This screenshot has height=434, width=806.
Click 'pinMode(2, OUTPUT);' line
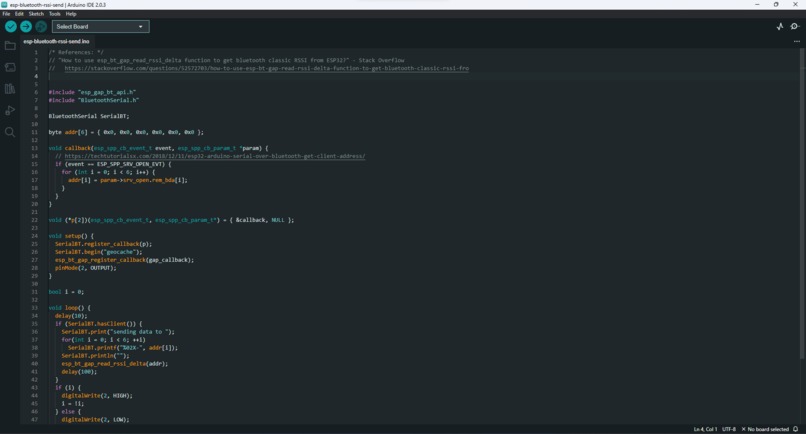(x=86, y=268)
